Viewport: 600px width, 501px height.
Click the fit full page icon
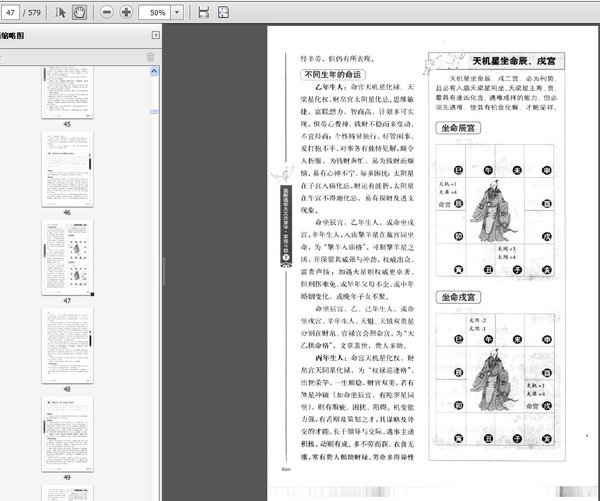coord(223,13)
